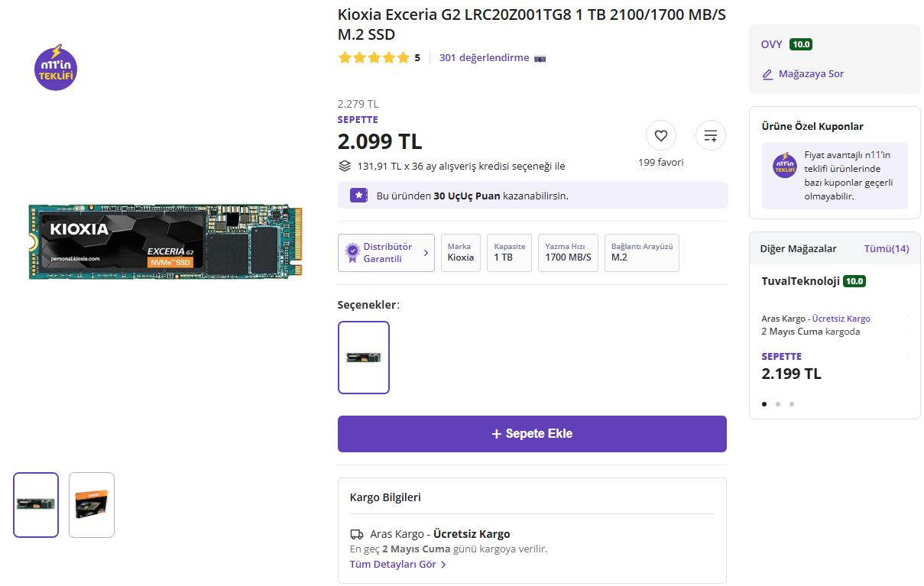Click the n11'in Teklifi badge on image

click(57, 68)
